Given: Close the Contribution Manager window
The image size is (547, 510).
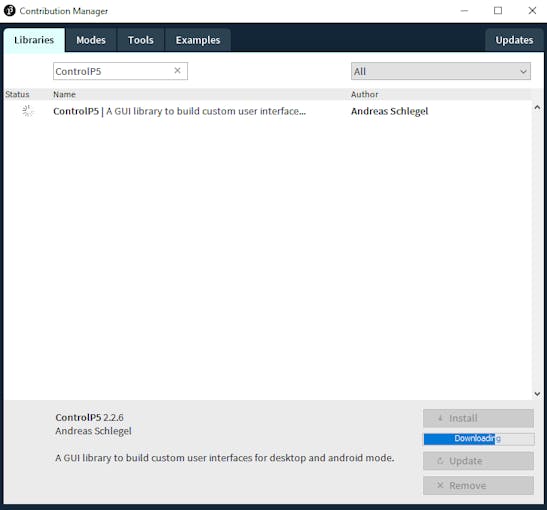Looking at the screenshot, I should coord(532,11).
